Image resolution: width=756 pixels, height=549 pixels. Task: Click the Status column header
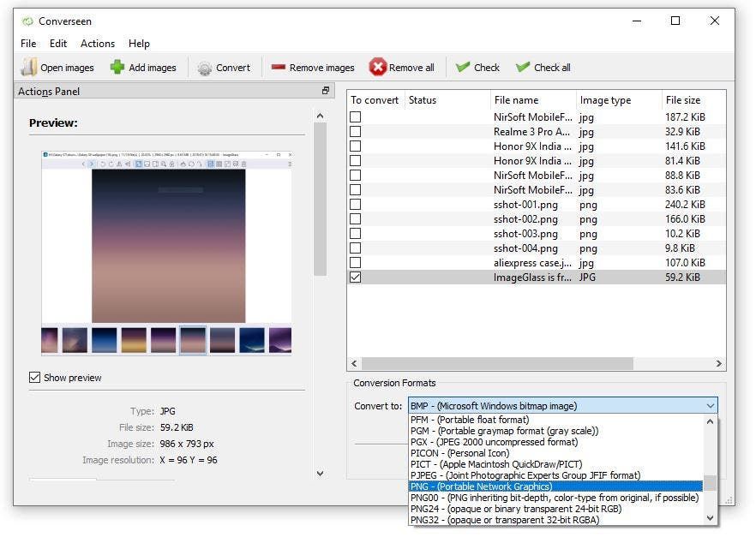click(x=447, y=100)
